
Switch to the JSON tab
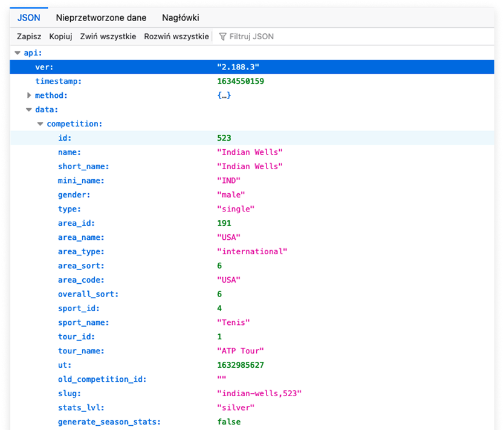(29, 18)
